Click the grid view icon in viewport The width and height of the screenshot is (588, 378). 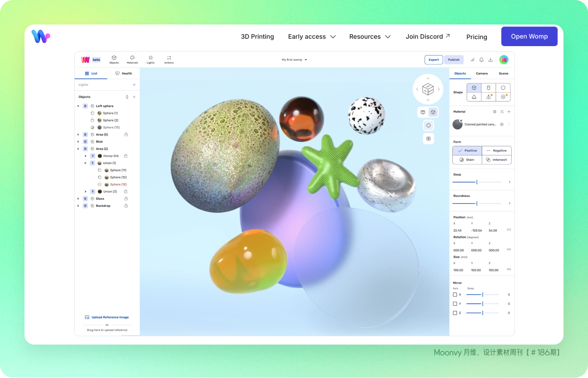click(428, 139)
